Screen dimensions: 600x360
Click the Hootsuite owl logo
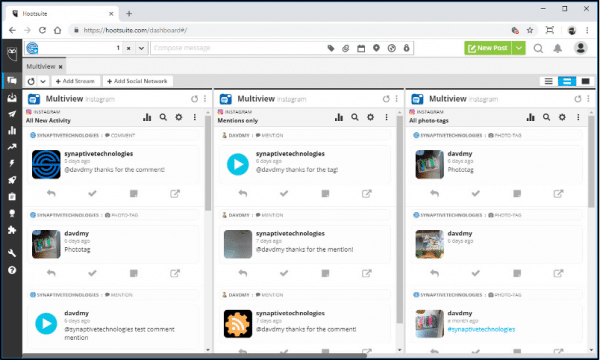tap(12, 54)
